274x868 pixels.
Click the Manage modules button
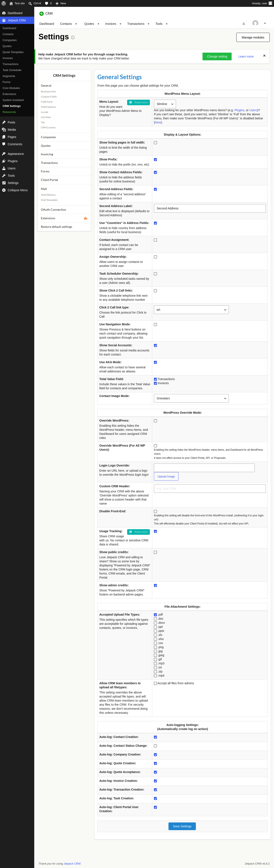click(x=253, y=37)
